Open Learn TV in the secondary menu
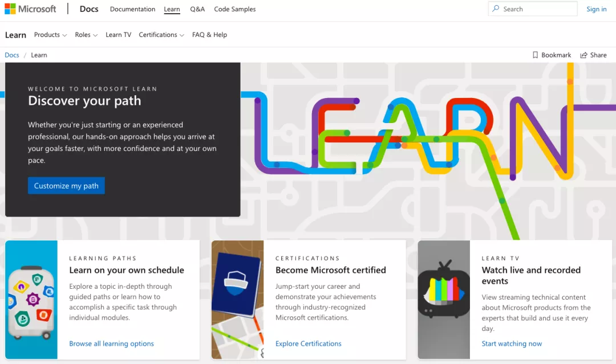 point(118,35)
